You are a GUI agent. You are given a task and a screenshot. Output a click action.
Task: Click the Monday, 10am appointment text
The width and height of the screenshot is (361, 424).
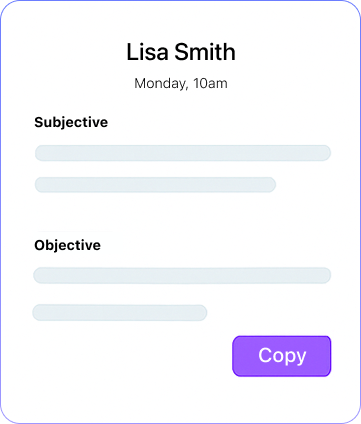pyautogui.click(x=181, y=83)
